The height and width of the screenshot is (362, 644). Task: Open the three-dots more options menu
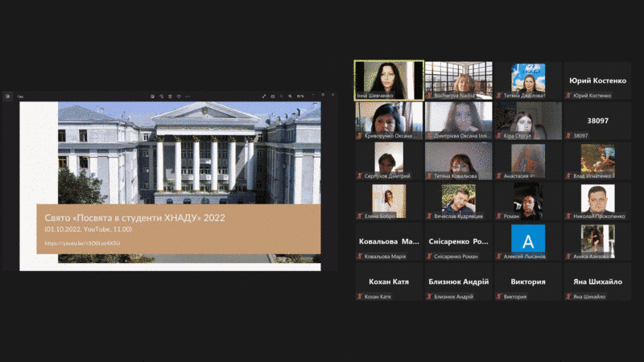(188, 96)
